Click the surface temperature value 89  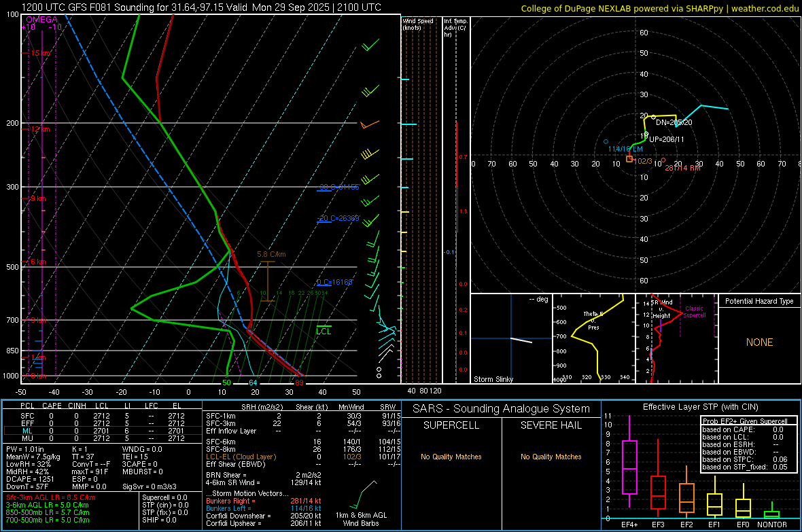tap(299, 383)
